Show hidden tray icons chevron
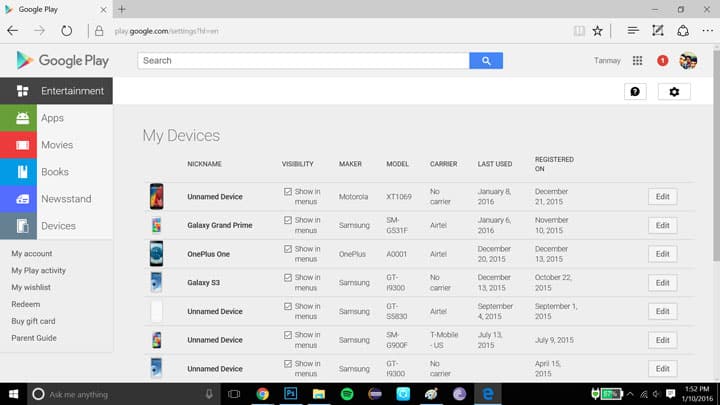 click(630, 394)
